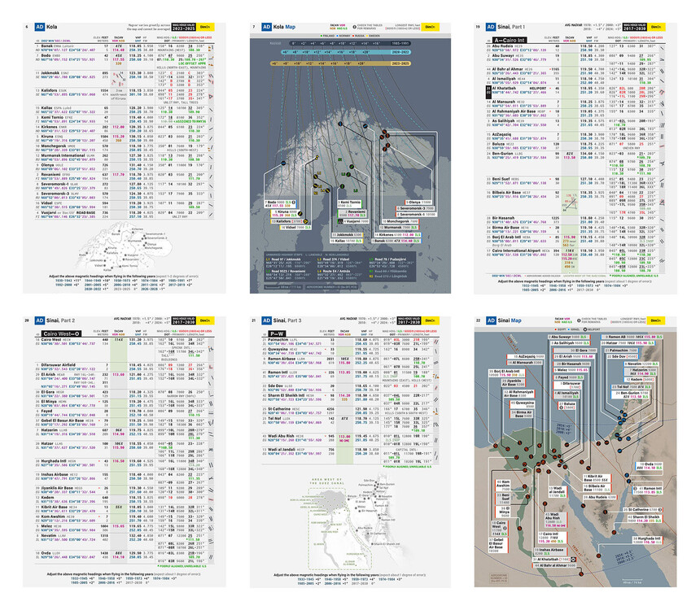Viewport: 700px width, 610px height.
Task: Click the blue AD badge on Sinai Part 1
Action: (x=491, y=27)
